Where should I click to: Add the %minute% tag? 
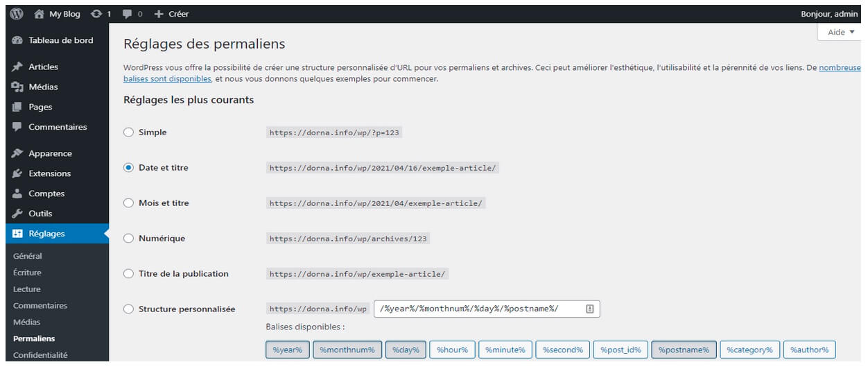[x=505, y=350]
